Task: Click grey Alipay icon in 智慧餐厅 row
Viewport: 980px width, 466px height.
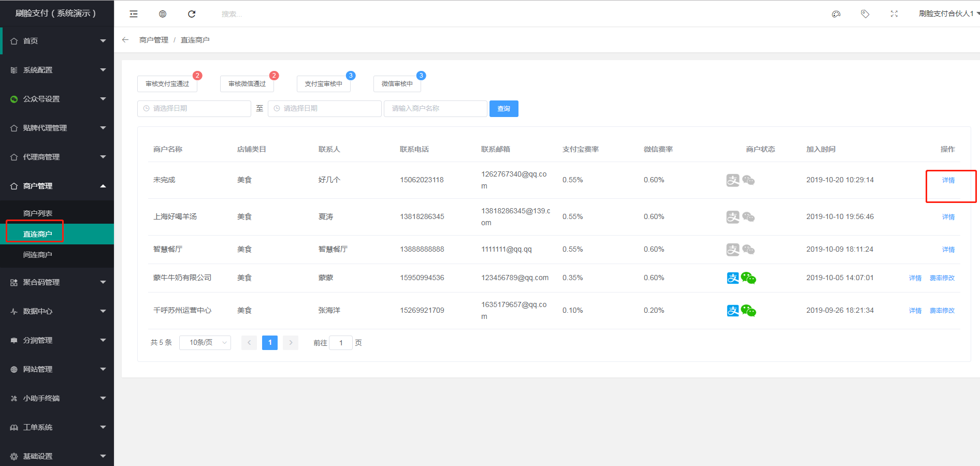Action: 733,250
